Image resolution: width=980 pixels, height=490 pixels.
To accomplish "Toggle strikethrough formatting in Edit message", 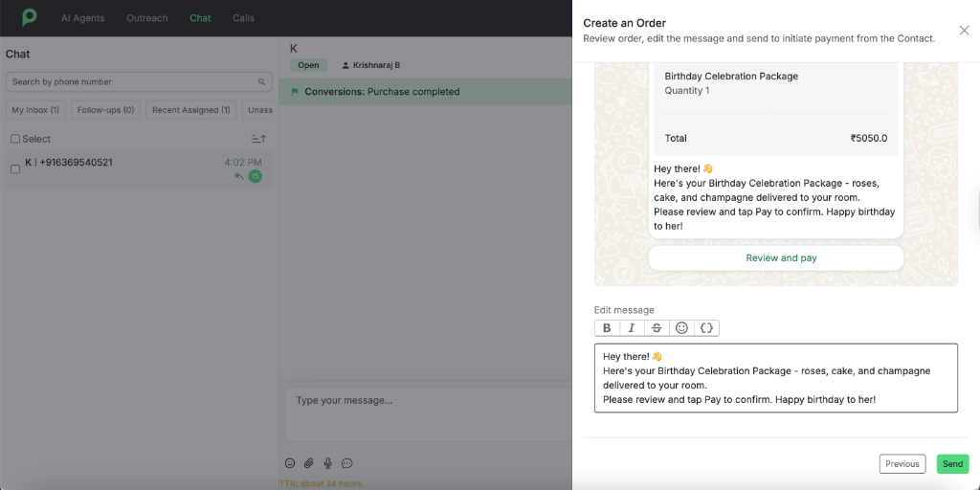I will [x=657, y=328].
